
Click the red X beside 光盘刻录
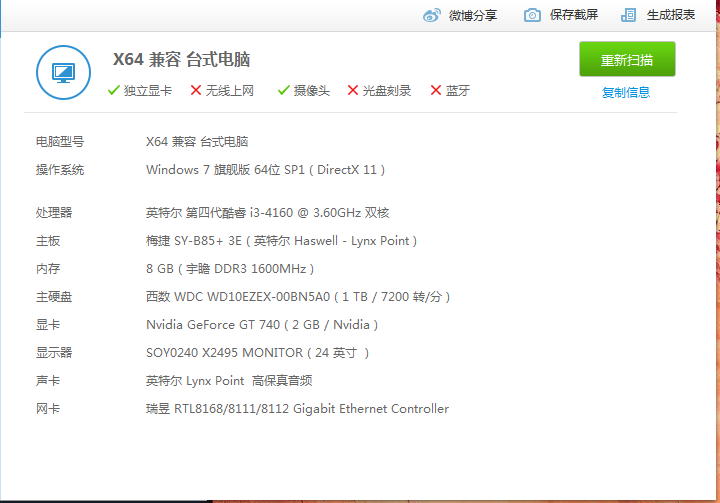[353, 90]
